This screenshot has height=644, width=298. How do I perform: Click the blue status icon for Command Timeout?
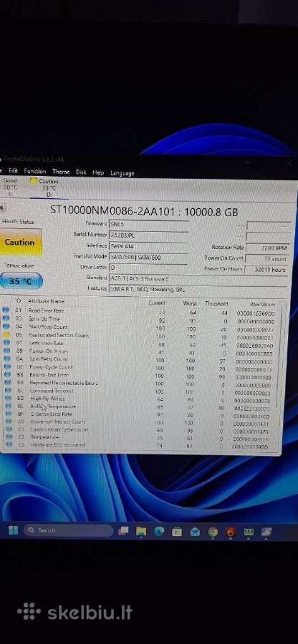[6, 391]
